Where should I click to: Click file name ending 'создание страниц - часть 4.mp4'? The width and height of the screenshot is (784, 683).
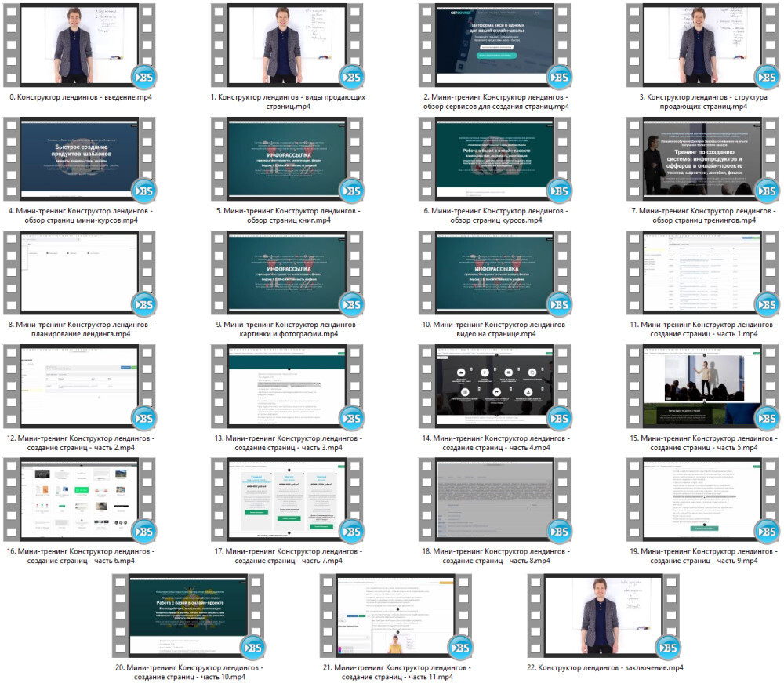(x=495, y=442)
